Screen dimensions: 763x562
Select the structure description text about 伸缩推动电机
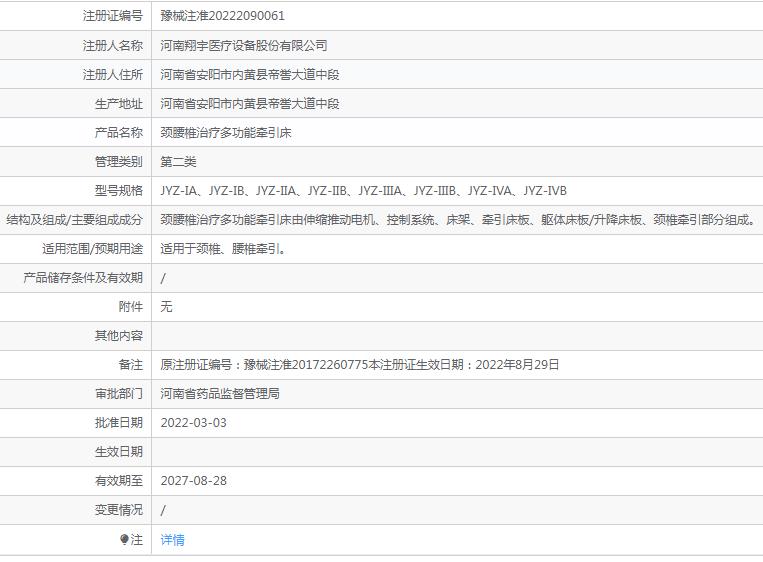pyautogui.click(x=458, y=219)
